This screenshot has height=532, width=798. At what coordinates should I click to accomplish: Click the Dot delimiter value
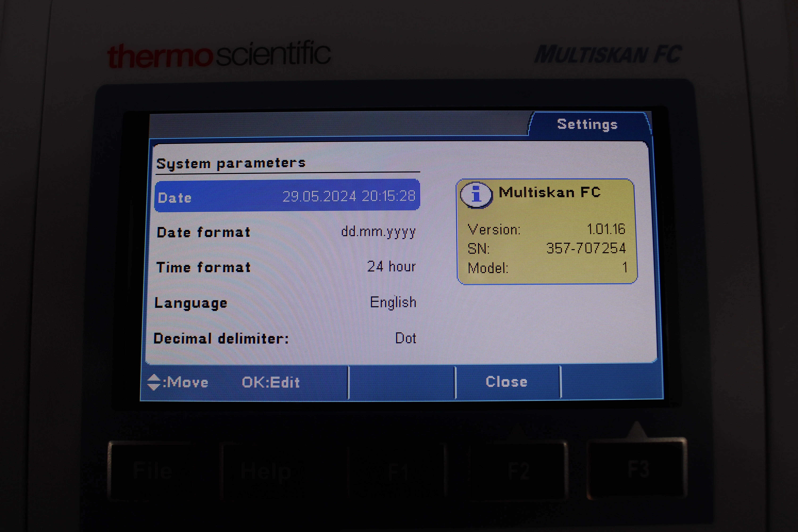(406, 338)
